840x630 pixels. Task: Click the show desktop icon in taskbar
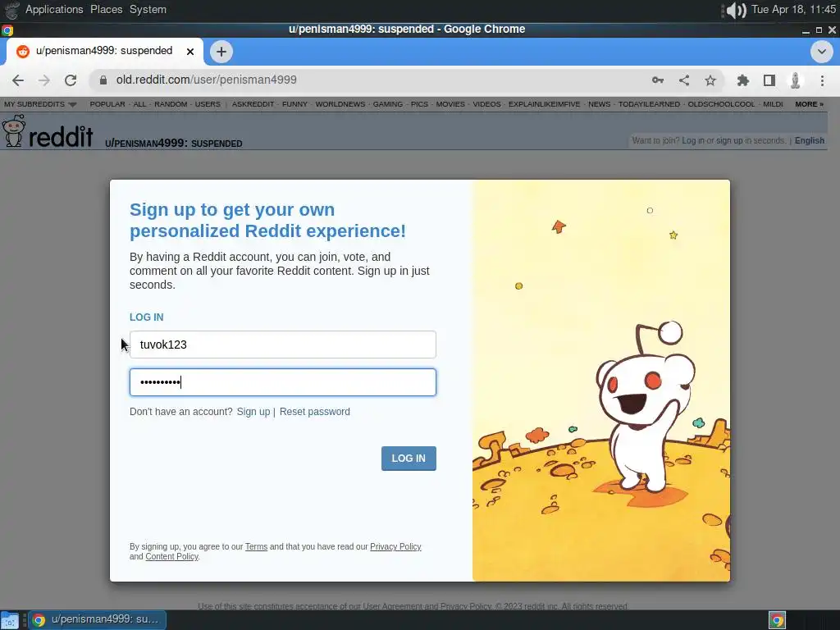point(10,620)
